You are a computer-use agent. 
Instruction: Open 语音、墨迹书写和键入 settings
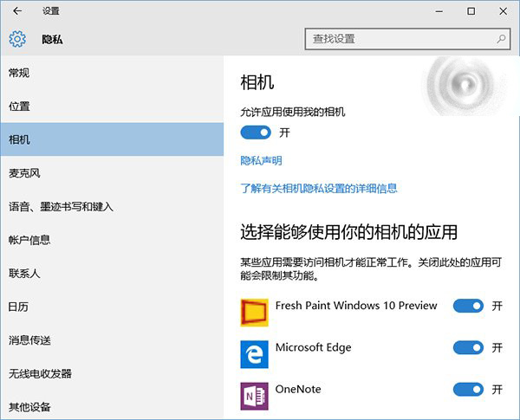coord(61,207)
